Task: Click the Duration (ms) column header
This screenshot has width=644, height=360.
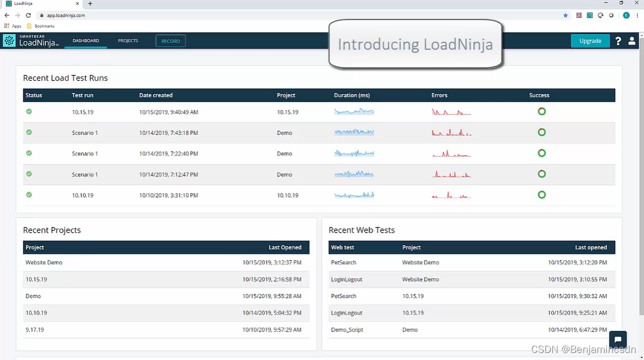Action: click(x=352, y=95)
